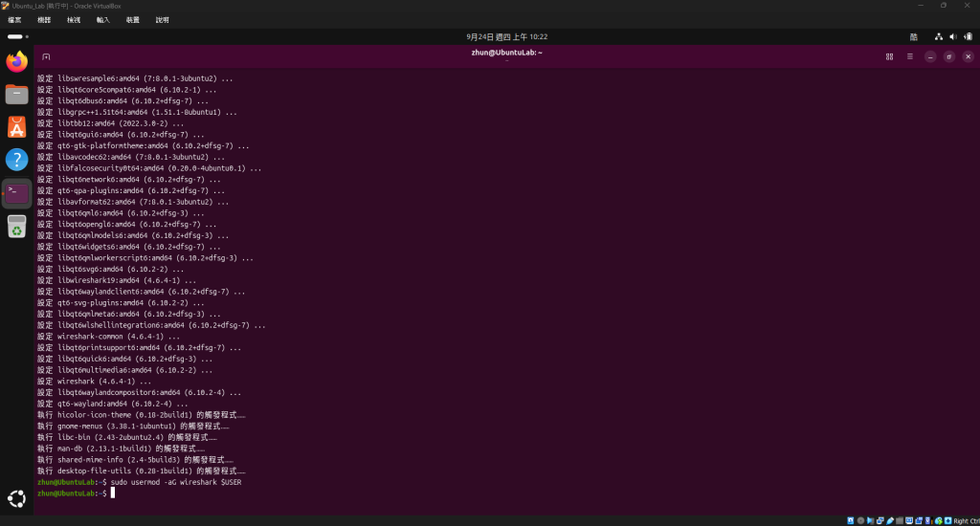The width and height of the screenshot is (980, 526).
Task: Click the line for man-db (2.13.1-1build1)
Action: 122,449
